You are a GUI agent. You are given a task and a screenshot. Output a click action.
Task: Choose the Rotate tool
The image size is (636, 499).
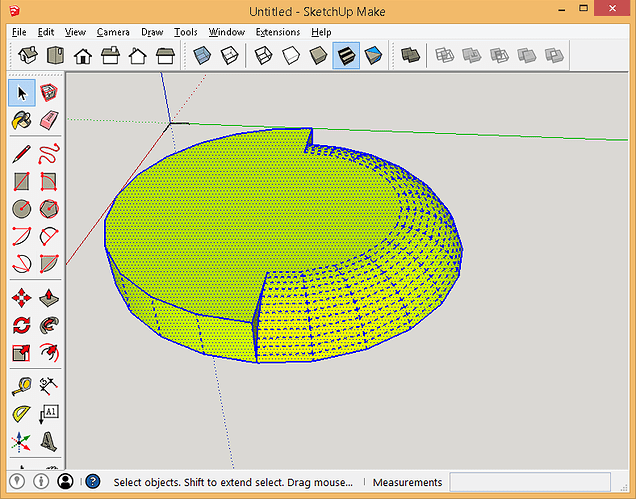[22, 325]
